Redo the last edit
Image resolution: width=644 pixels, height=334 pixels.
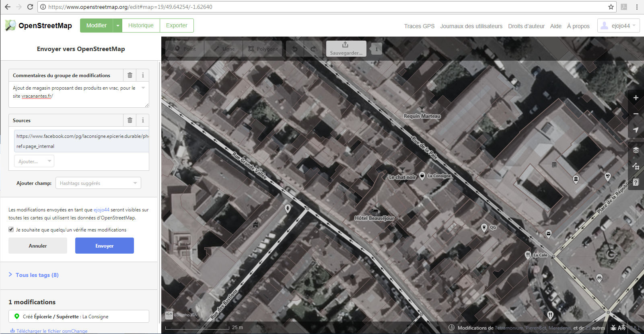[x=313, y=49]
